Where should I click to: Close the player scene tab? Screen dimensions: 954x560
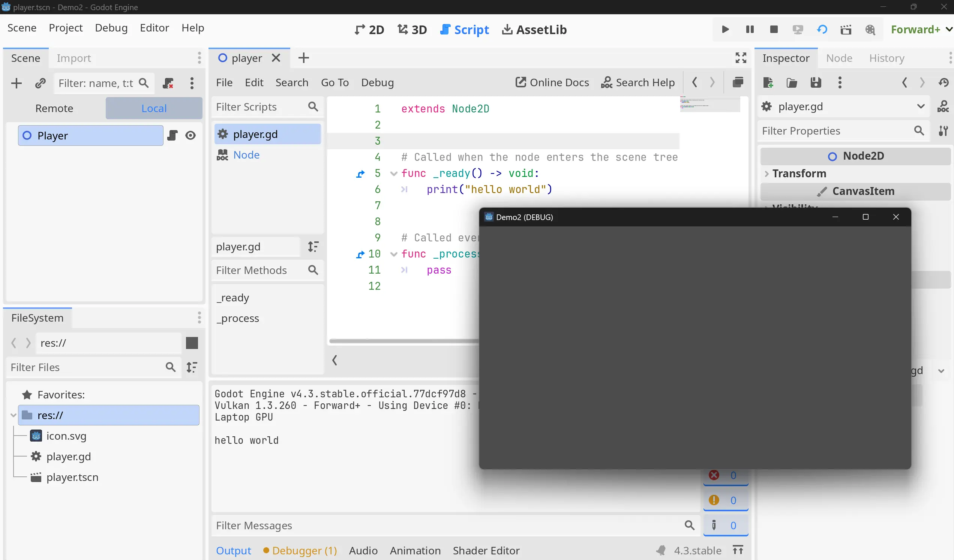[x=276, y=58]
